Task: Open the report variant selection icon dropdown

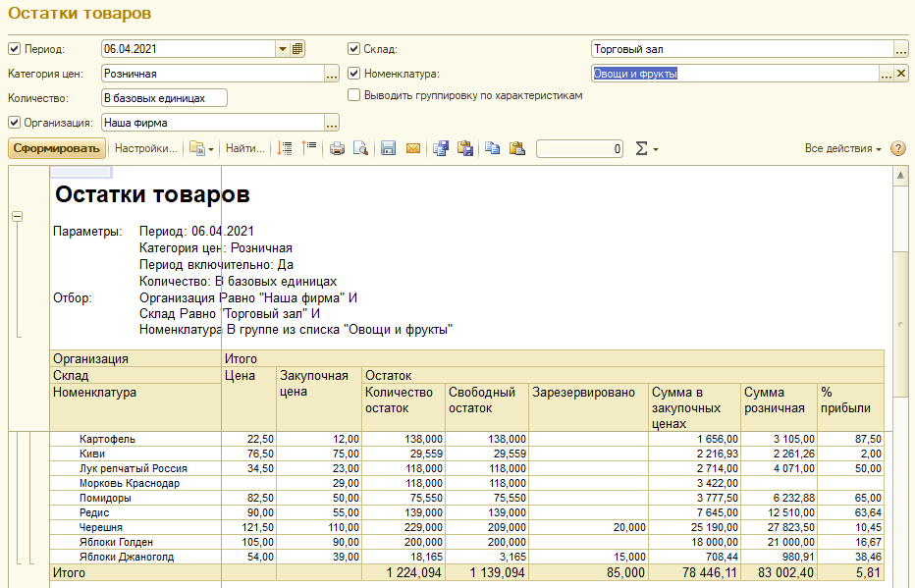Action: 201,149
